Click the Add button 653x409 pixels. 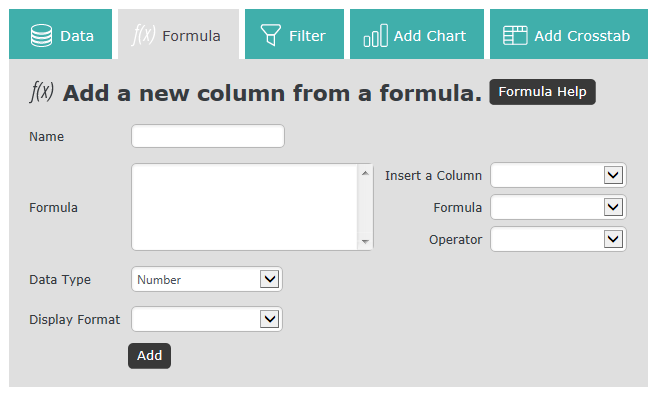click(149, 356)
